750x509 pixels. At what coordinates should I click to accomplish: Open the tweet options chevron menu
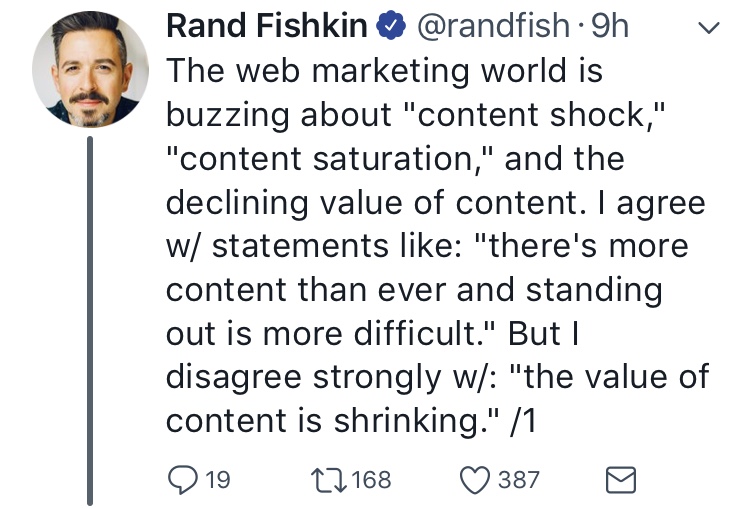click(708, 27)
